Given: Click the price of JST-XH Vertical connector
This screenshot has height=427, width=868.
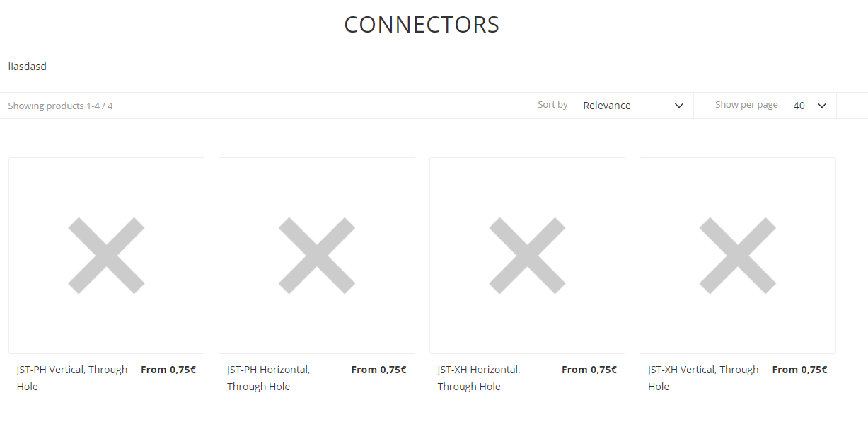Looking at the screenshot, I should (x=799, y=370).
